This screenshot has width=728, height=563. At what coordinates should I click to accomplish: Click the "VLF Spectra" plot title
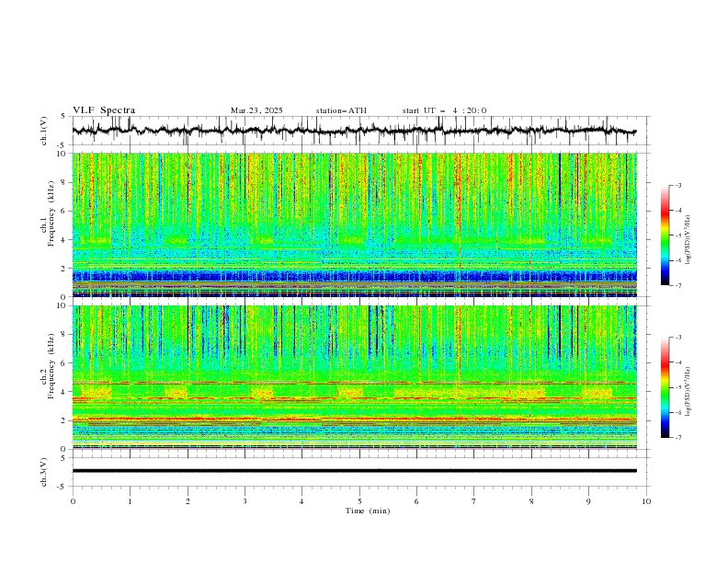(x=104, y=110)
